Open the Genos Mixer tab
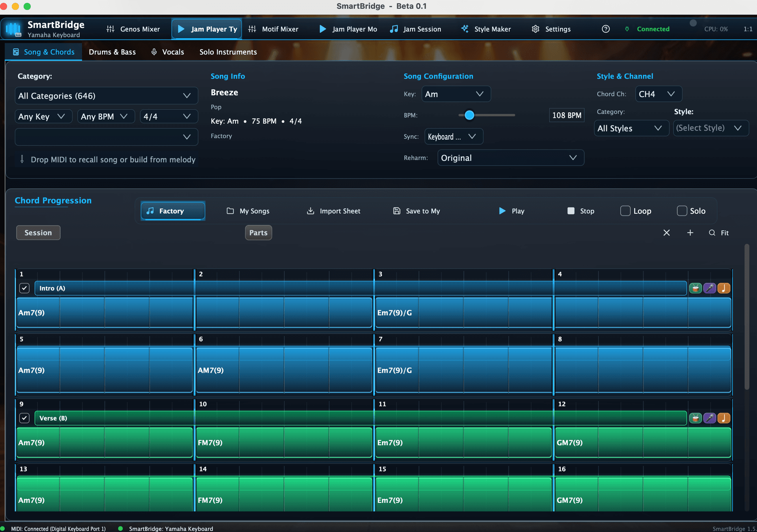This screenshot has width=757, height=532. pyautogui.click(x=133, y=29)
